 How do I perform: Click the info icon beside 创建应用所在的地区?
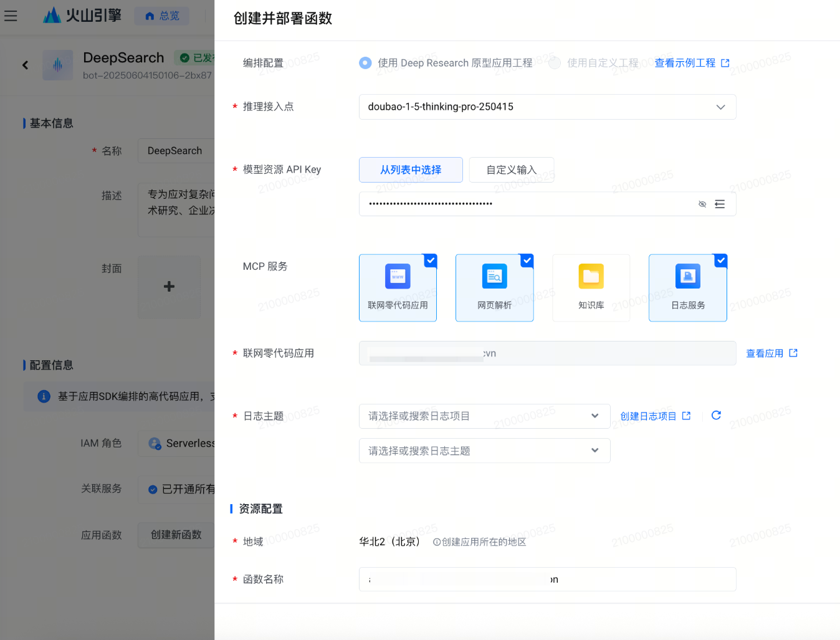point(437,542)
